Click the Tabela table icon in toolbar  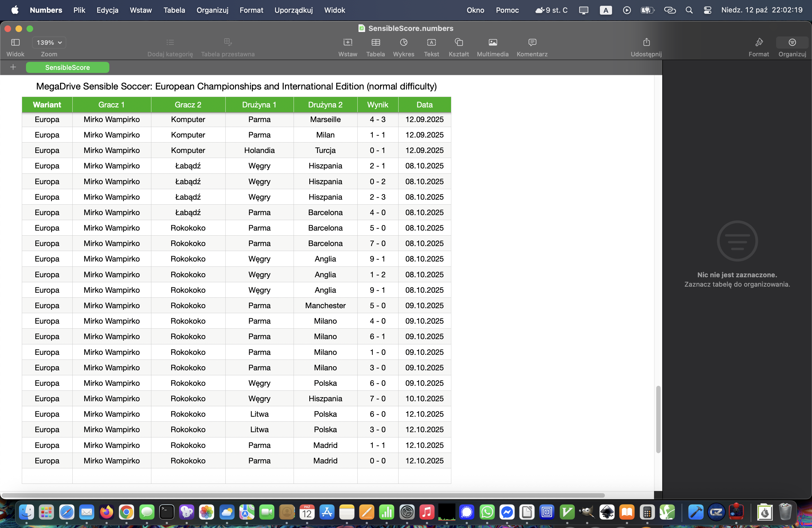(x=375, y=43)
